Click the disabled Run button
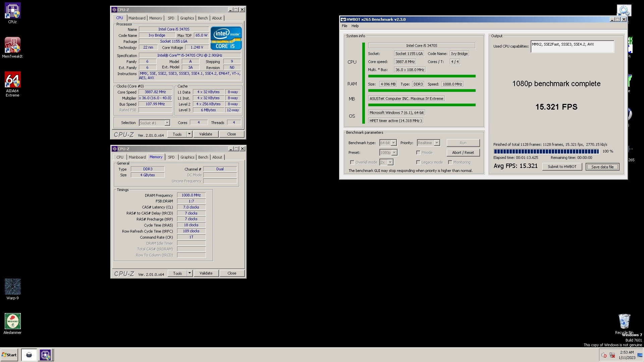Screen dimensions: 644x362 [463, 143]
